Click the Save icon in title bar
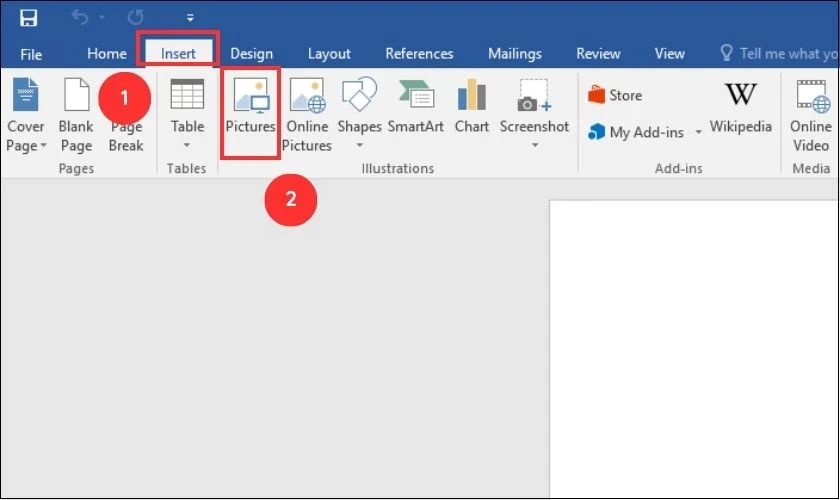 [x=28, y=17]
